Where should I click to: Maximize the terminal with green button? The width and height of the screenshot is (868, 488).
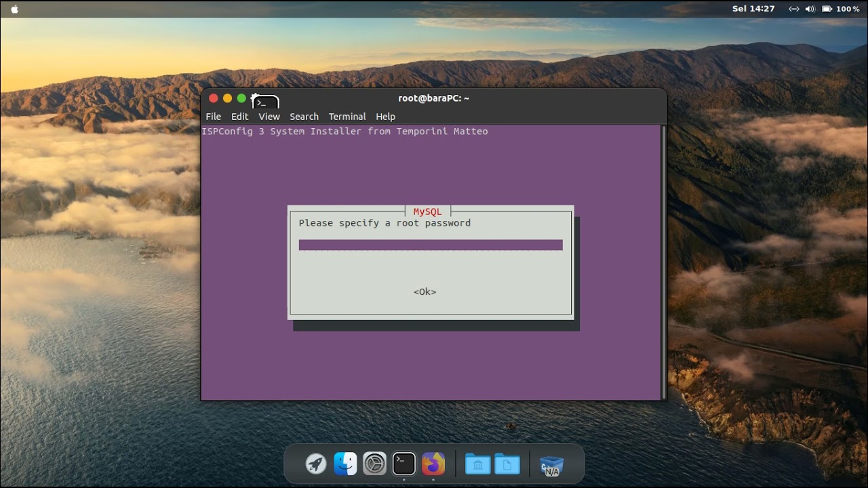click(241, 98)
